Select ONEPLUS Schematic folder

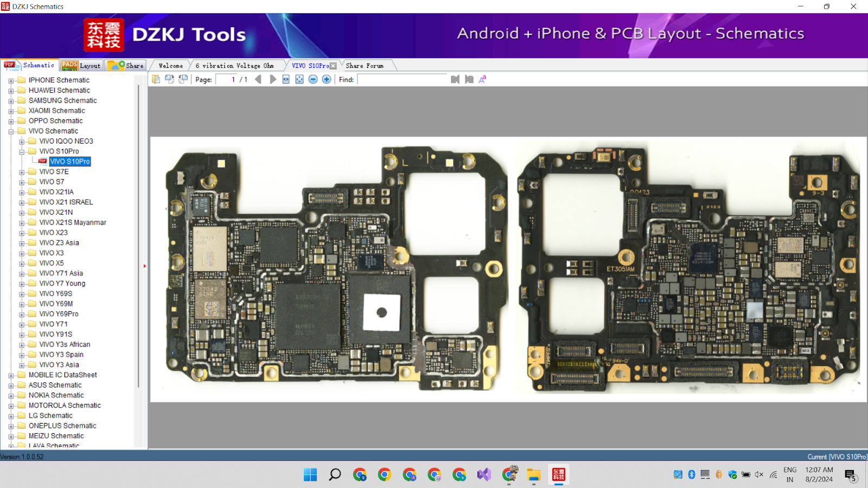click(x=62, y=426)
